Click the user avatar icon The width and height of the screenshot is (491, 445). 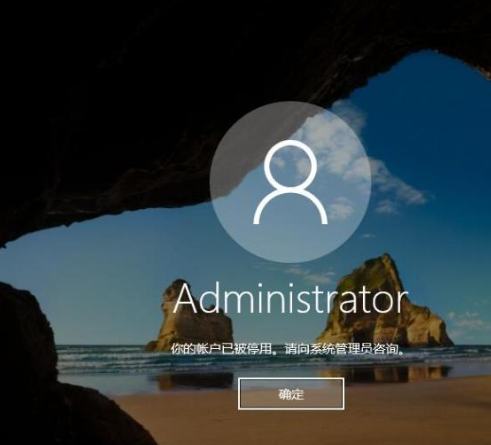click(290, 182)
